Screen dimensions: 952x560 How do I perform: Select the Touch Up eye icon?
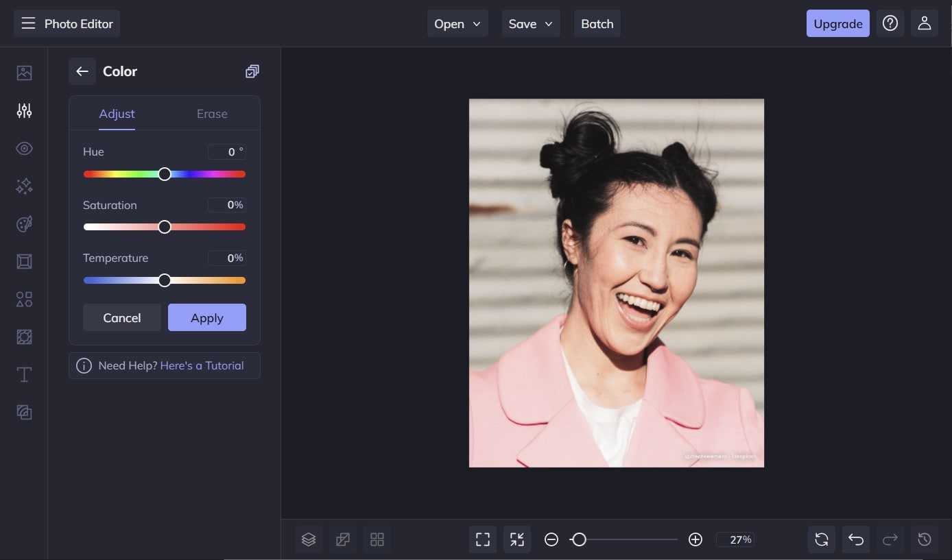pyautogui.click(x=24, y=149)
